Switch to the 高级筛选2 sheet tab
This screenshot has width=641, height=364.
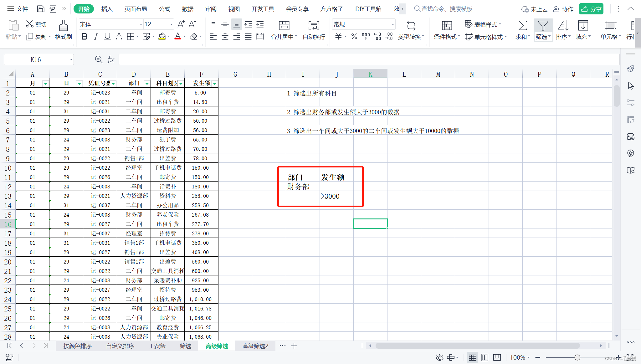(255, 346)
